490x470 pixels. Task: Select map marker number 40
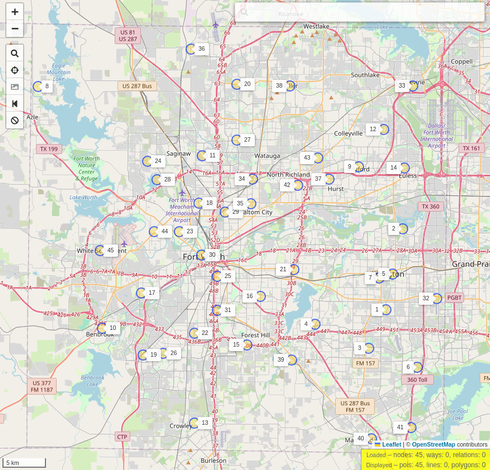[x=371, y=439]
